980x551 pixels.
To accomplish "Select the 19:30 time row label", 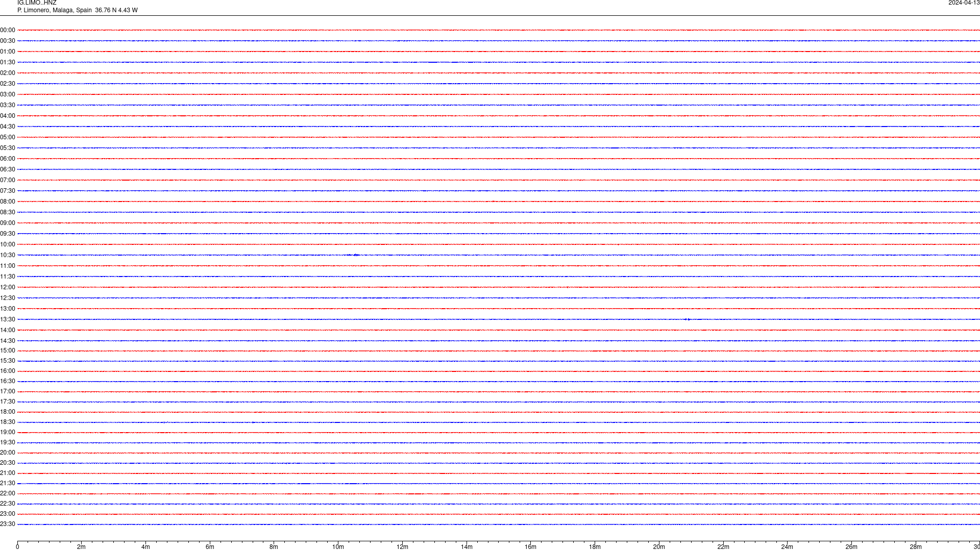I will point(8,442).
